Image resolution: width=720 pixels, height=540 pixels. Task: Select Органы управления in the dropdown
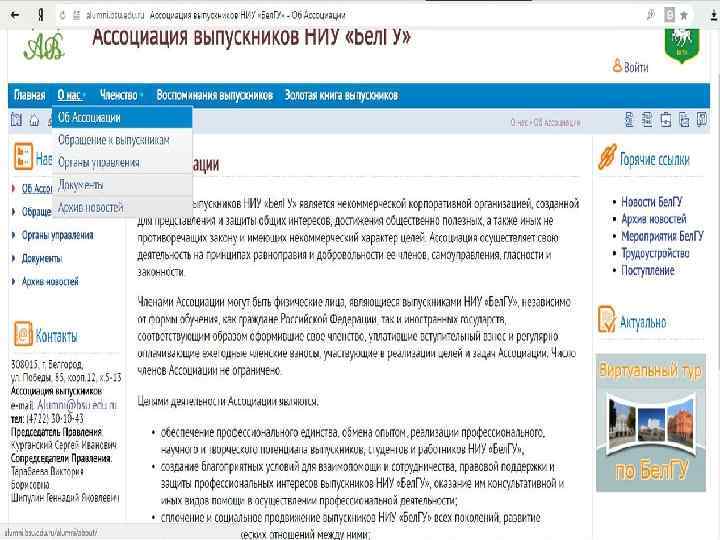(122, 163)
